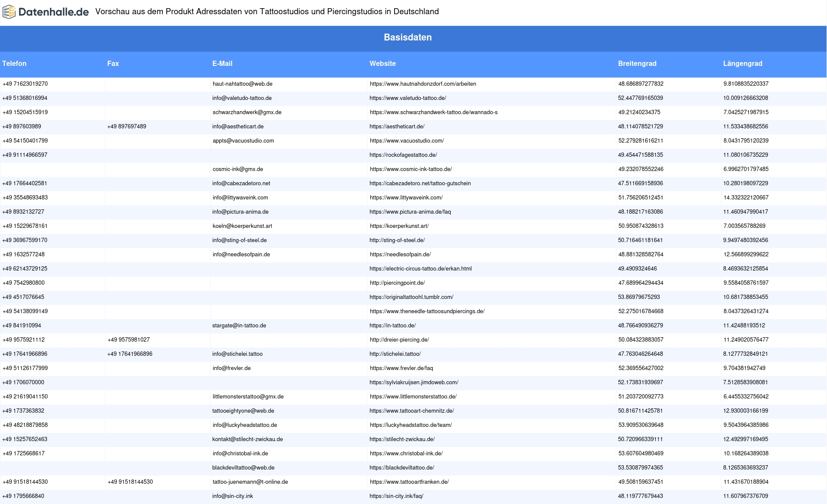Open the luckyheadstattoo.de/team/ link
This screenshot has height=504, width=827.
[x=411, y=425]
